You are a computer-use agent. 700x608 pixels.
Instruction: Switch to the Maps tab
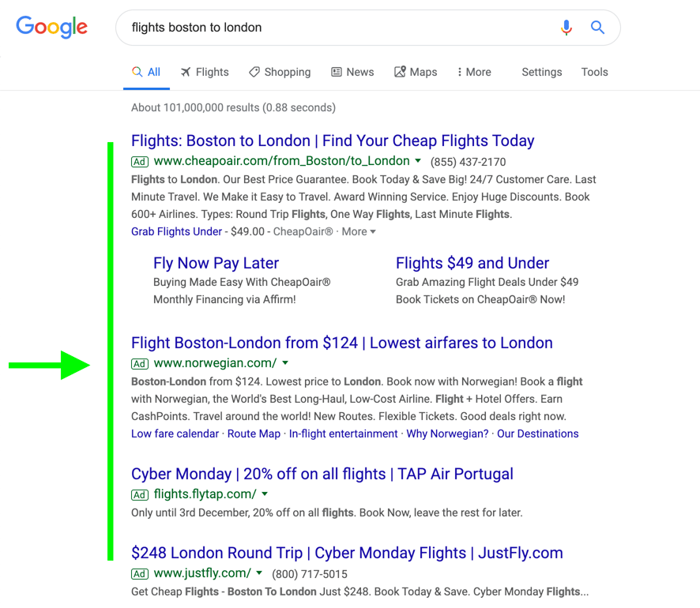coord(416,72)
